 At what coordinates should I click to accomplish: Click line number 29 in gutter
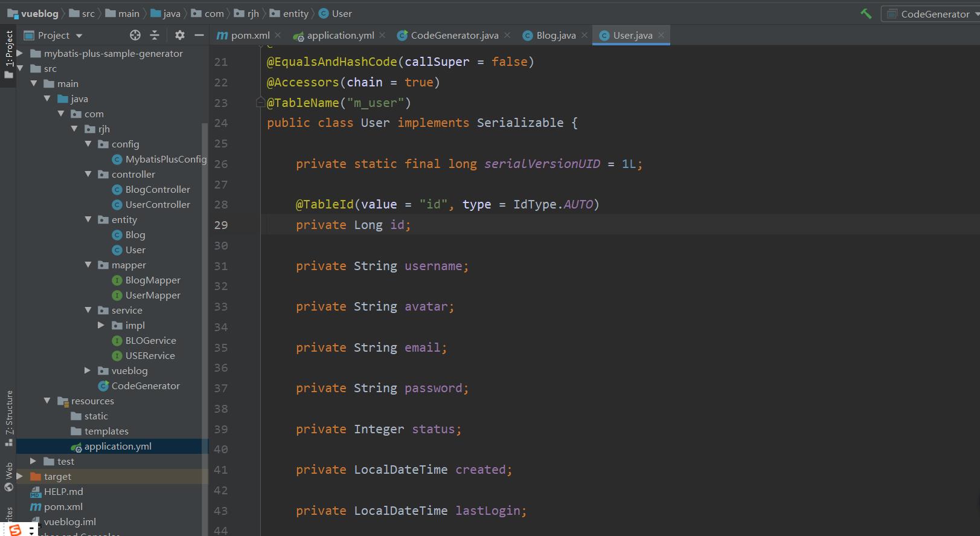tap(221, 225)
